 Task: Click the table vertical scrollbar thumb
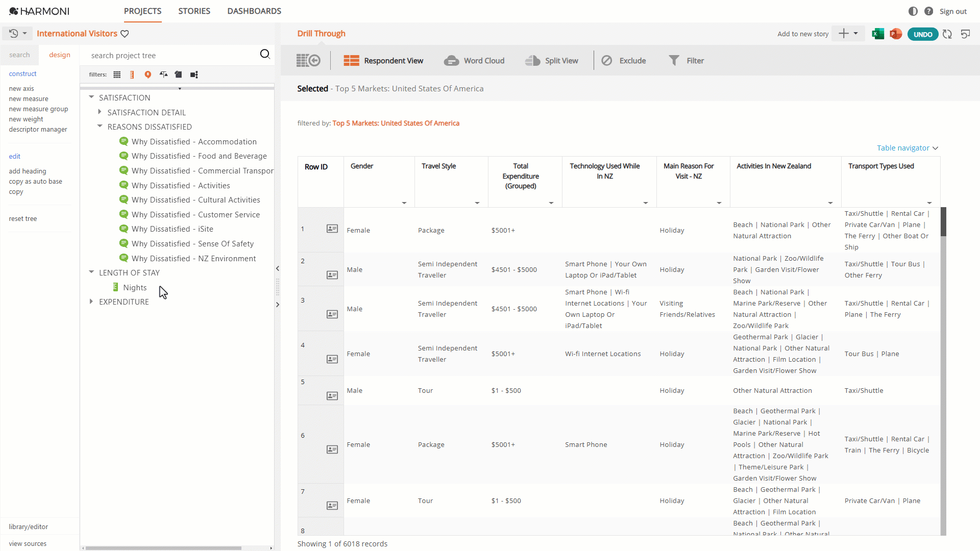(943, 221)
